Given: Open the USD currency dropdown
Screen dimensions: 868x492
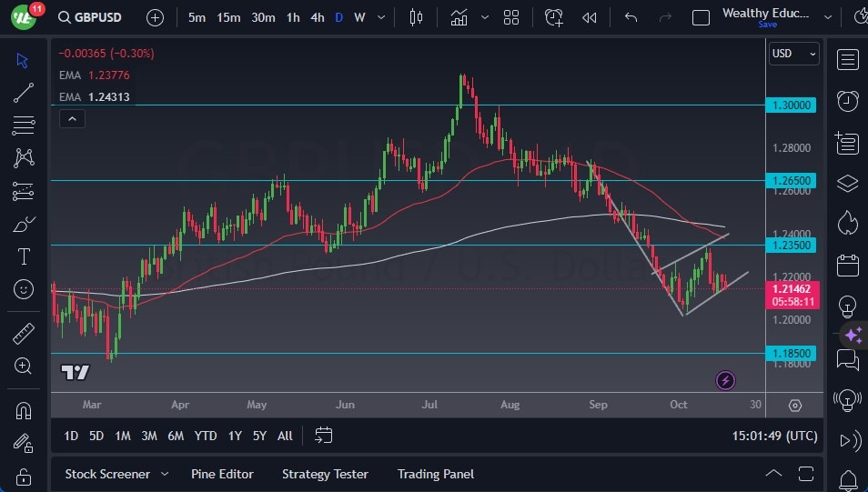Looking at the screenshot, I should [x=794, y=54].
